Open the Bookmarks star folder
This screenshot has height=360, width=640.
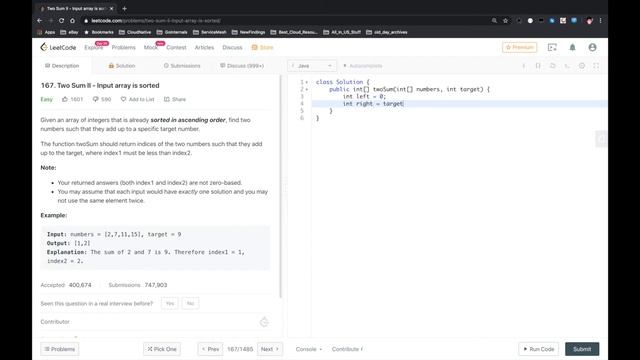[x=99, y=32]
